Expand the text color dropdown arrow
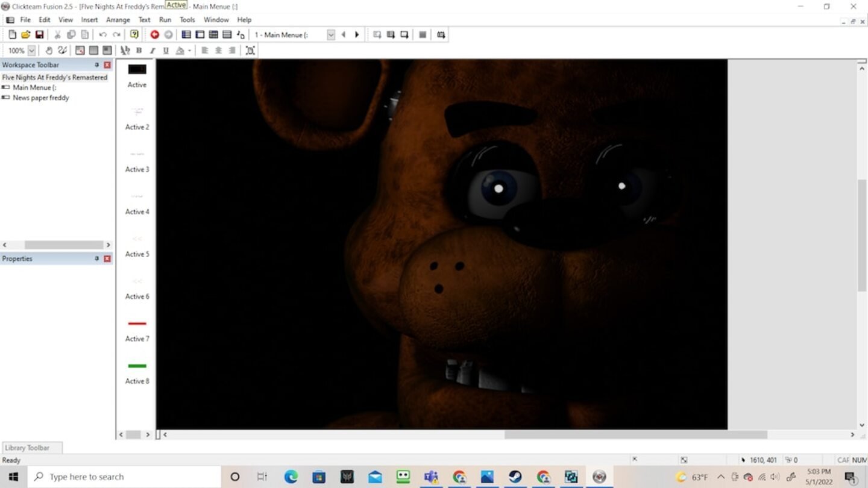Image resolution: width=868 pixels, height=488 pixels. click(189, 51)
